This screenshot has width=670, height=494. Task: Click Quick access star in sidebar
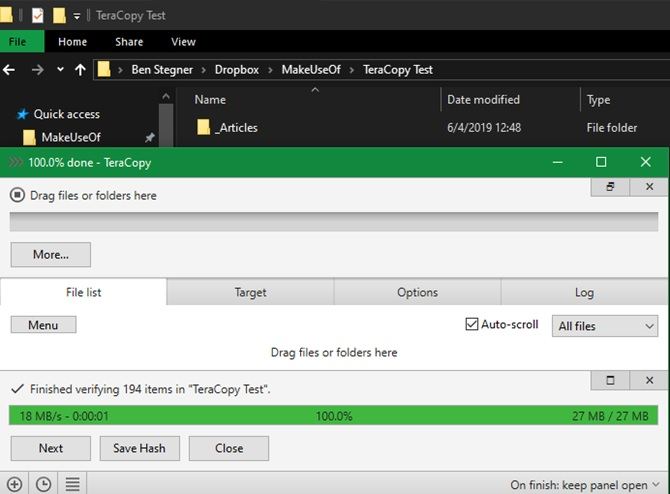point(21,114)
